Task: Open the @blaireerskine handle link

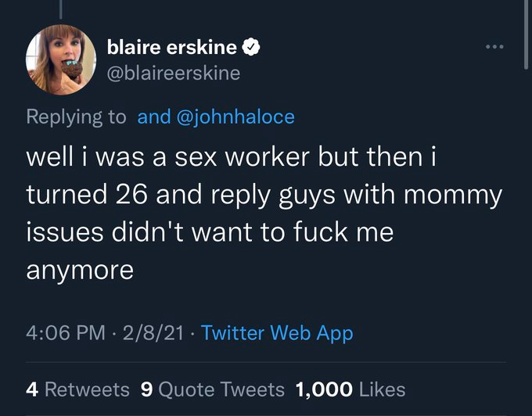Action: click(174, 74)
